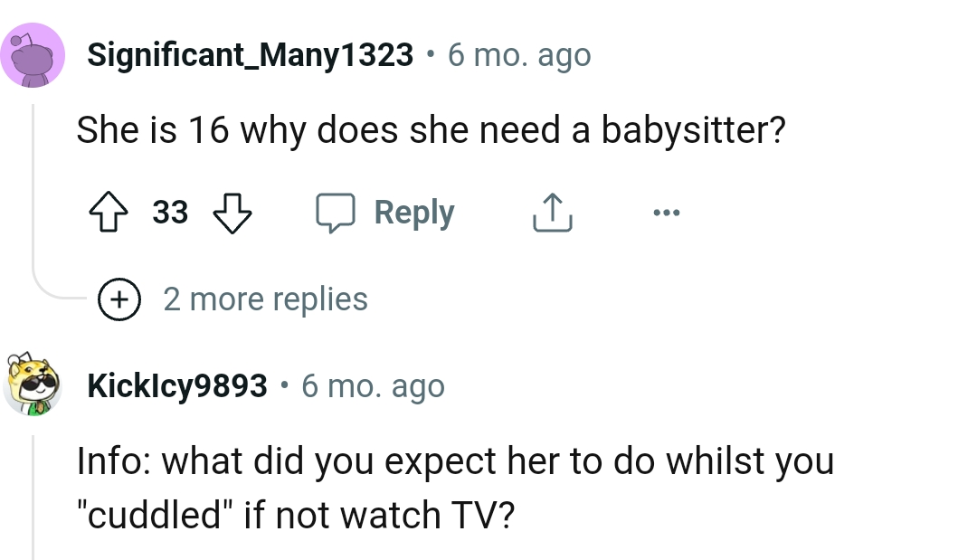977x560 pixels.
Task: Click KickIcy9893's dog avatar
Action: (33, 385)
